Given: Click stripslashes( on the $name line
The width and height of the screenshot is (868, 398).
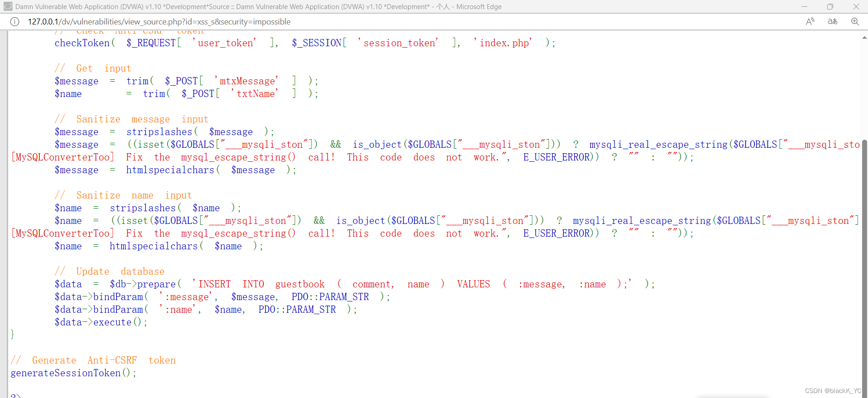Looking at the screenshot, I should [145, 208].
